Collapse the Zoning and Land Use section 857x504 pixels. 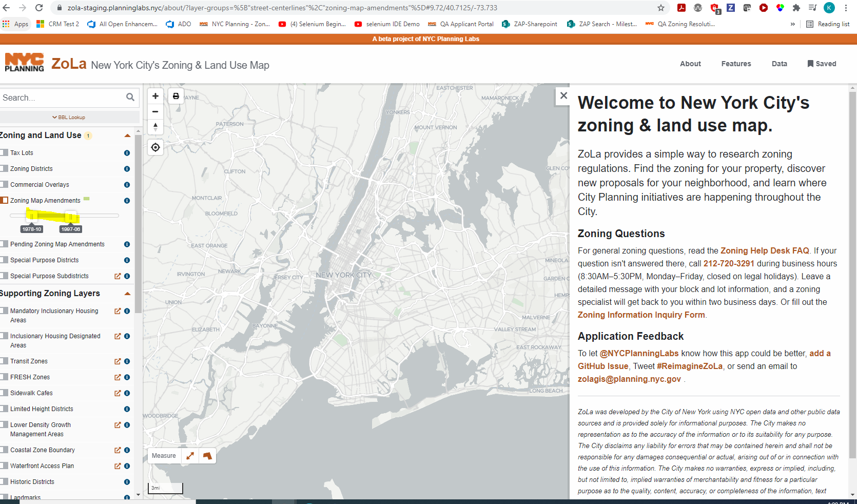[x=128, y=135]
